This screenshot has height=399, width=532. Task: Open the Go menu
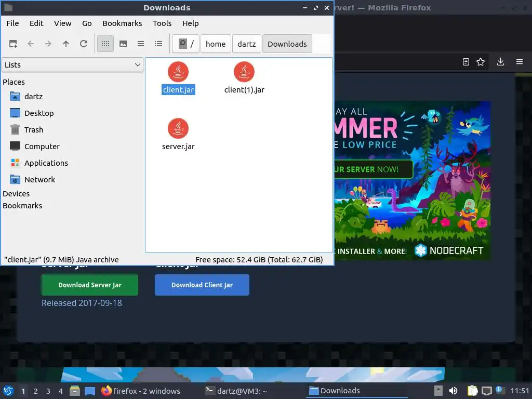pyautogui.click(x=87, y=23)
